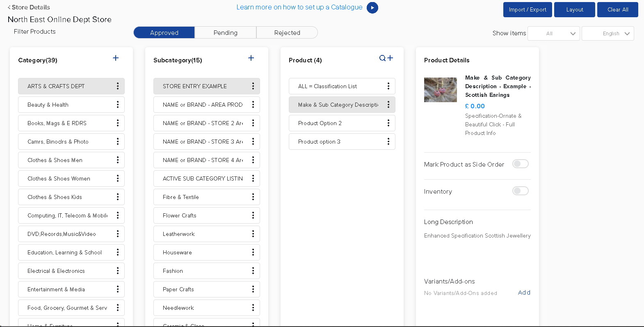Switch to the Pending tab
Viewport: 644px width, 327px height.
pos(225,33)
